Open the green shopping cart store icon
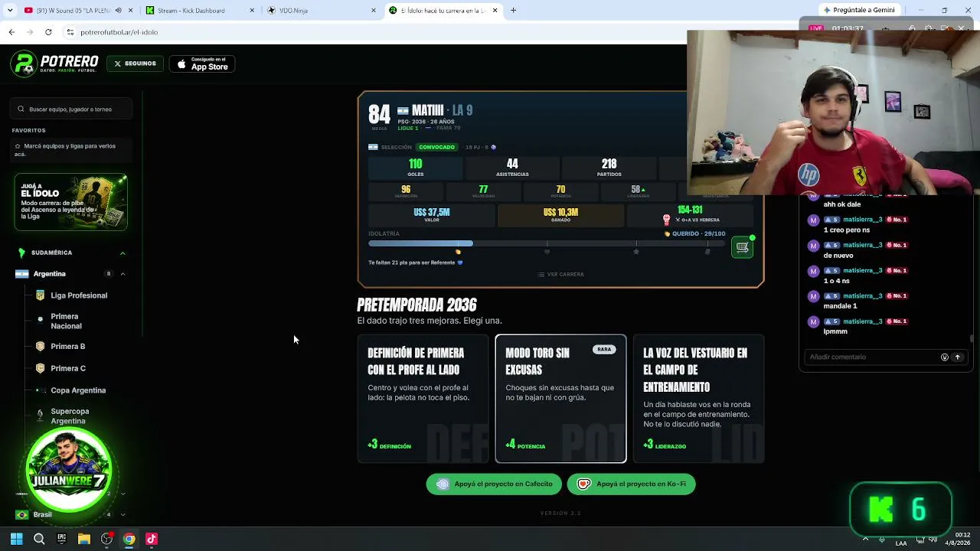Viewport: 980px width, 551px height. [742, 247]
